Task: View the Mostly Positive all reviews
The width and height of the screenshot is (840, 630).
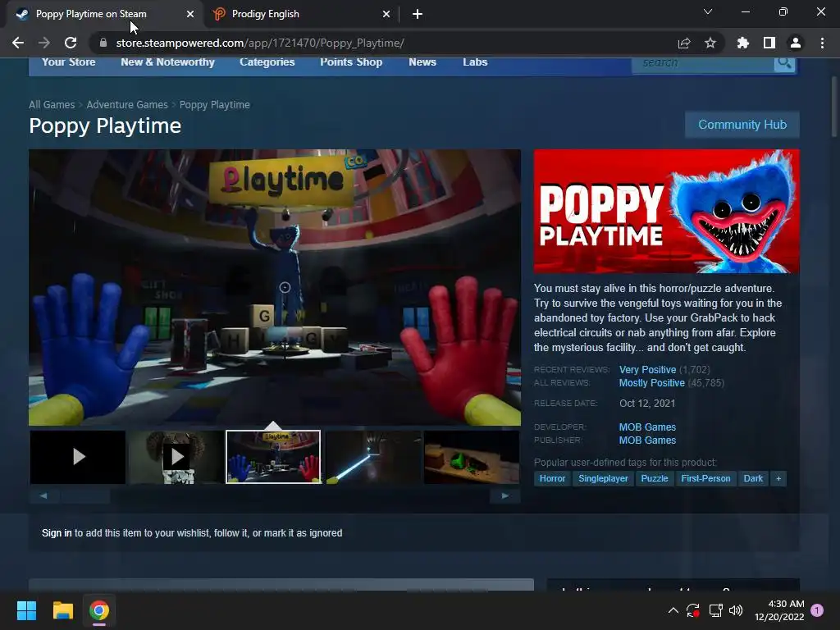Action: pyautogui.click(x=651, y=383)
